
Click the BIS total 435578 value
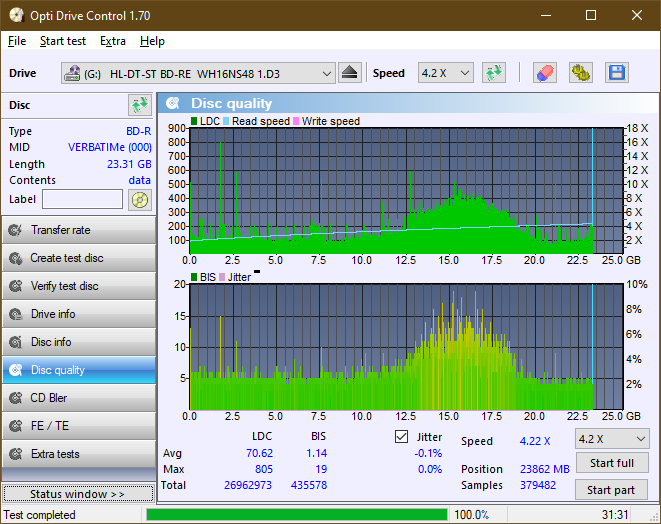tap(309, 485)
